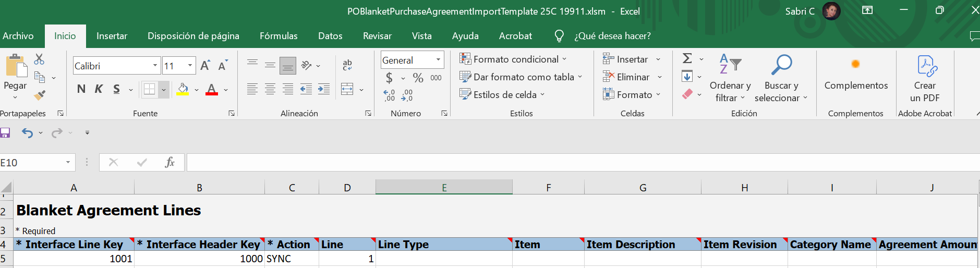Viewport: 980px width, 268px height.
Task: Click the Percent Style icon
Action: point(418,78)
